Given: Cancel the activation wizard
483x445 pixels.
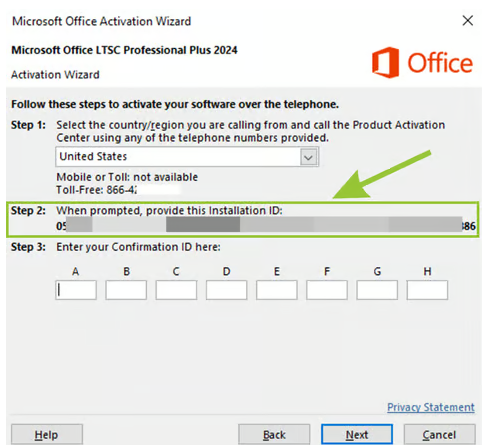Looking at the screenshot, I should 439,435.
